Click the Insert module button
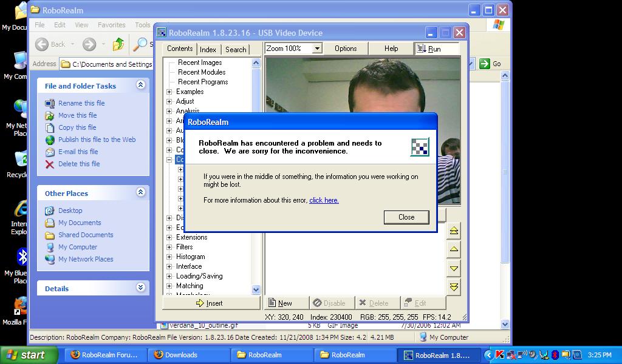 (x=210, y=303)
